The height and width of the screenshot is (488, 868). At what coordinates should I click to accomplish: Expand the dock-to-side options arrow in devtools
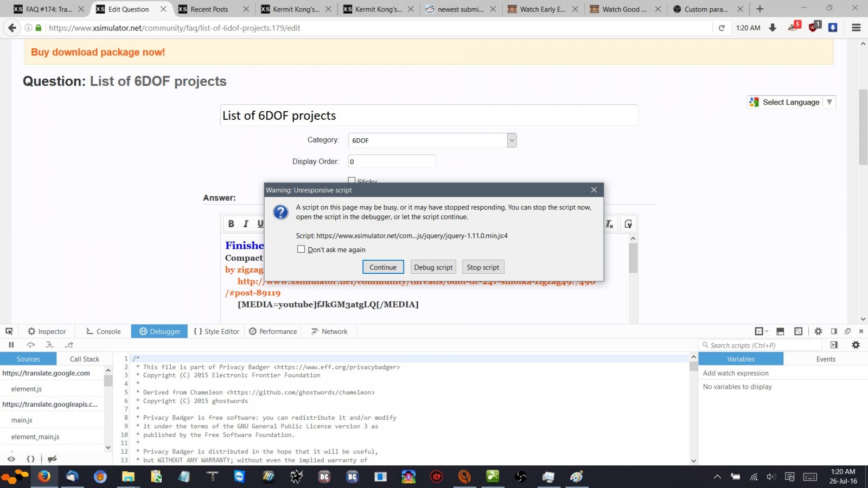click(x=765, y=331)
